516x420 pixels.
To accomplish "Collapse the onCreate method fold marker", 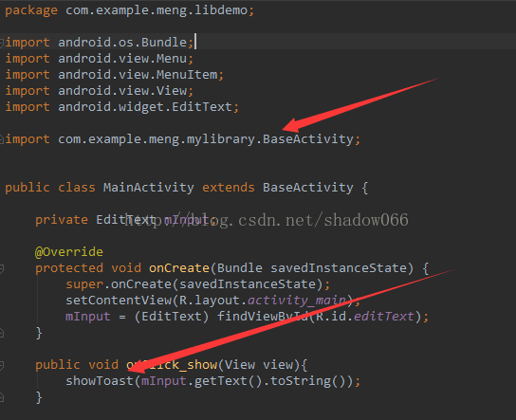I will tap(2, 268).
